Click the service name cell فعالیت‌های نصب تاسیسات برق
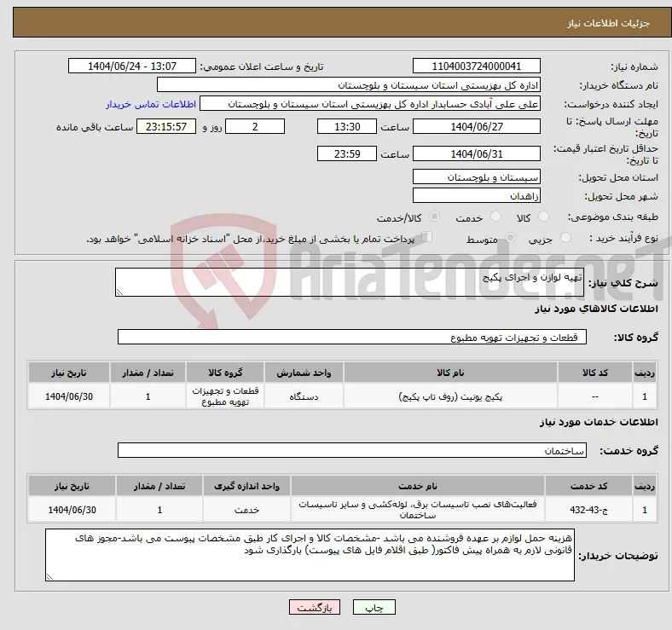Viewport: 672px width, 630px height. pyautogui.click(x=417, y=510)
